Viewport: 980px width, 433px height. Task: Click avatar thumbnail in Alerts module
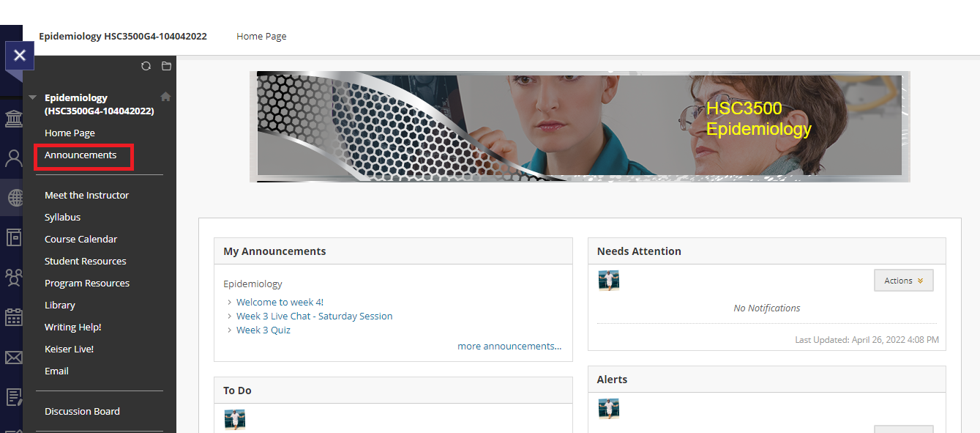[608, 409]
